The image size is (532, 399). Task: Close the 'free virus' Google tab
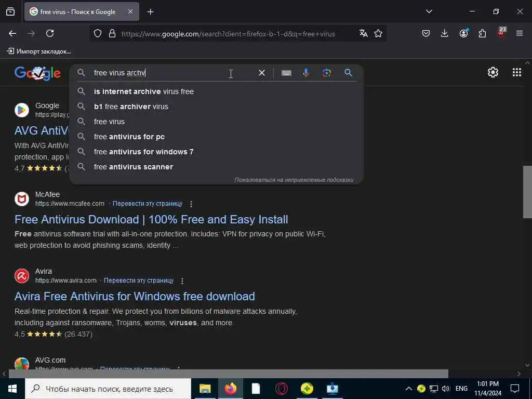pyautogui.click(x=130, y=11)
